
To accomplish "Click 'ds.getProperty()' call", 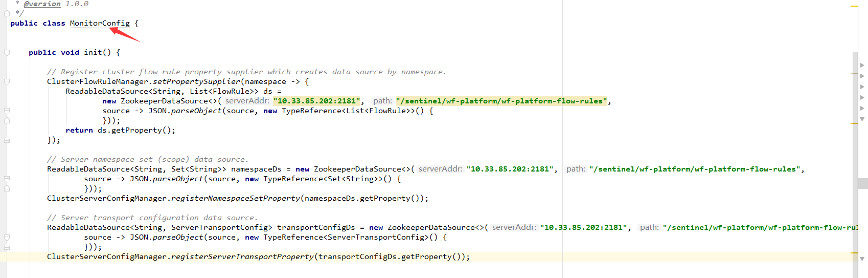I will click(x=134, y=130).
